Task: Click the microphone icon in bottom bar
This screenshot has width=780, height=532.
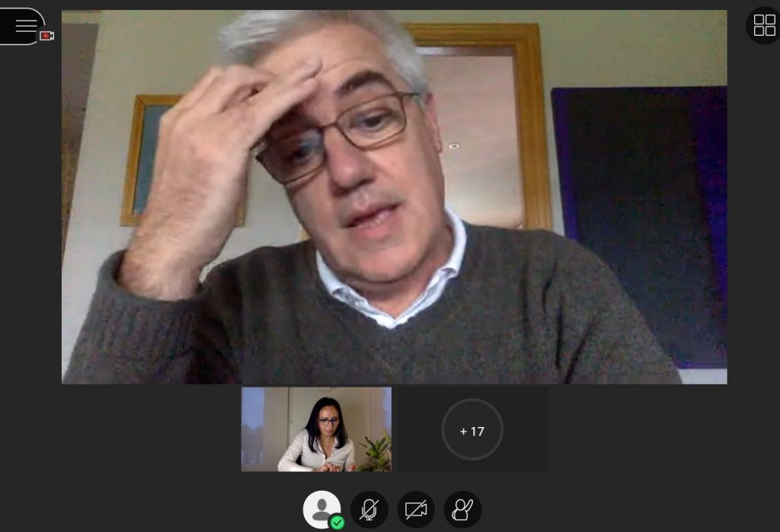Action: (x=369, y=510)
